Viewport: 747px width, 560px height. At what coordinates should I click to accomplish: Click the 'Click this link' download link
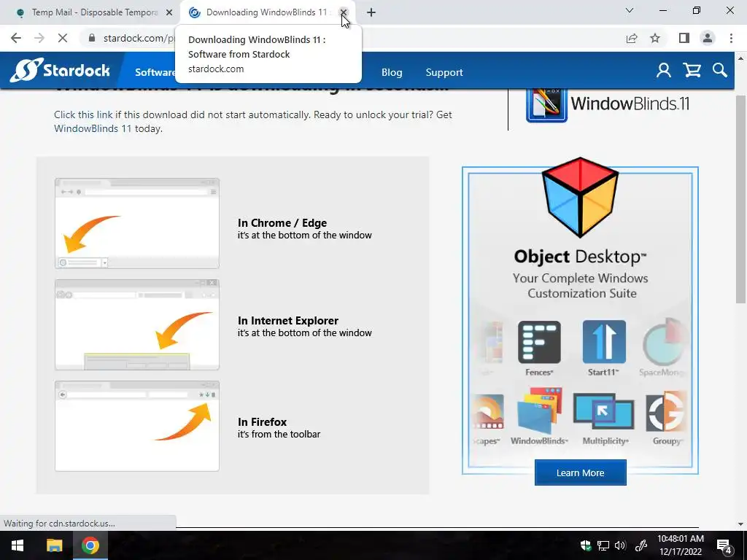tap(83, 114)
